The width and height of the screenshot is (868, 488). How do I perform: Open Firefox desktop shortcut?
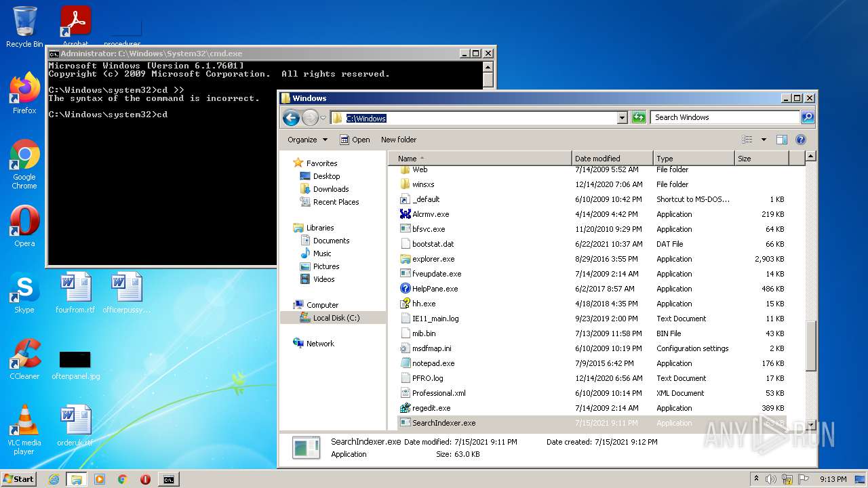pos(24,93)
